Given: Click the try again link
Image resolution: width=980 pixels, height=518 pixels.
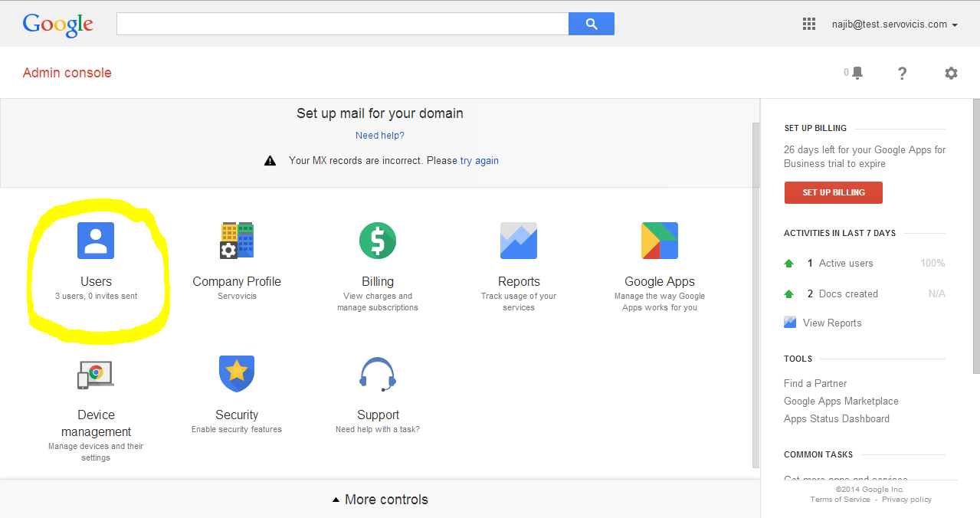Looking at the screenshot, I should [x=480, y=161].
